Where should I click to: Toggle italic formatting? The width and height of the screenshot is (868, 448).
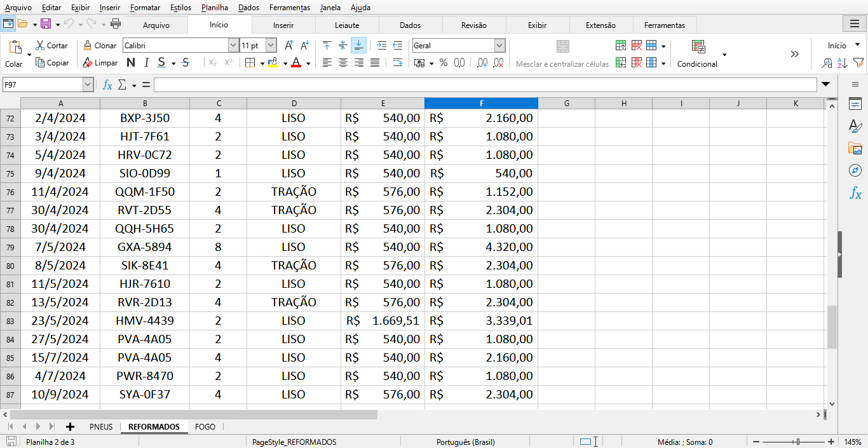point(146,63)
